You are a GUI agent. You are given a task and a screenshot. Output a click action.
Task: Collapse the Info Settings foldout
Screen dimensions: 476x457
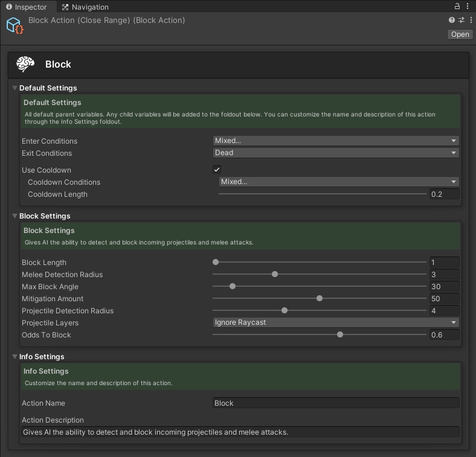pyautogui.click(x=15, y=357)
